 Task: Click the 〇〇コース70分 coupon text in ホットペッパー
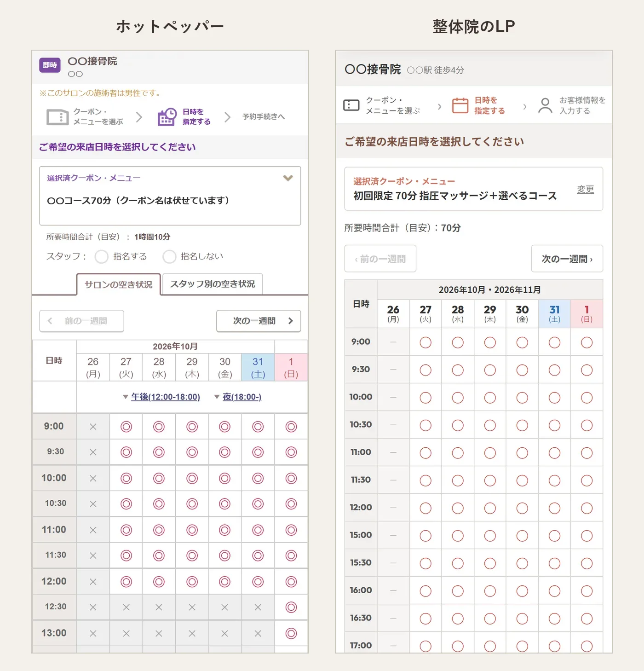[138, 201]
